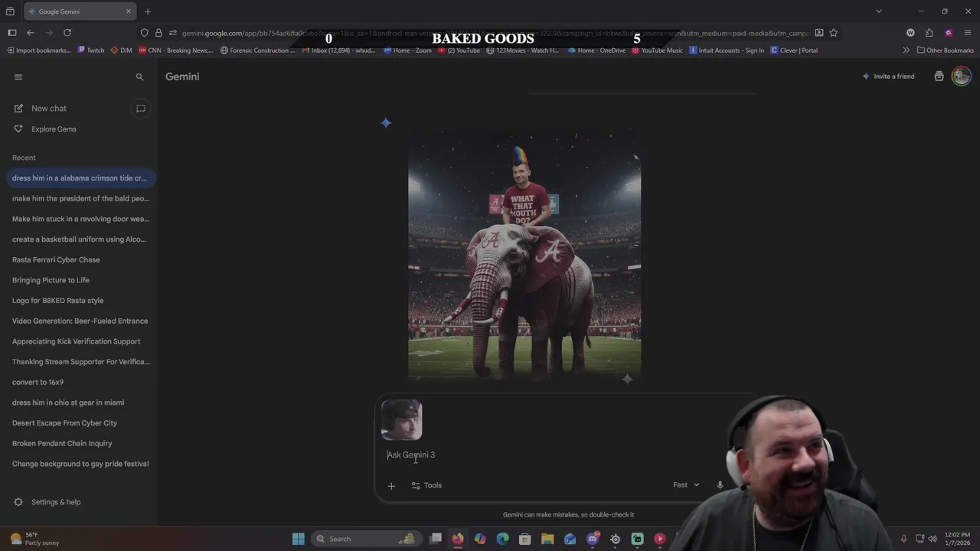Open Microsoft Edge from the taskbar
980x551 pixels.
[502, 539]
